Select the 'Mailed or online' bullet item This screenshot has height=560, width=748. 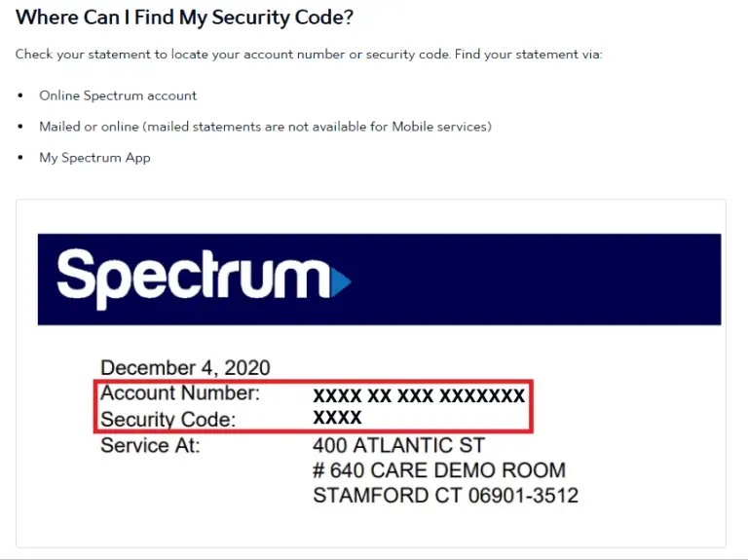click(x=265, y=127)
